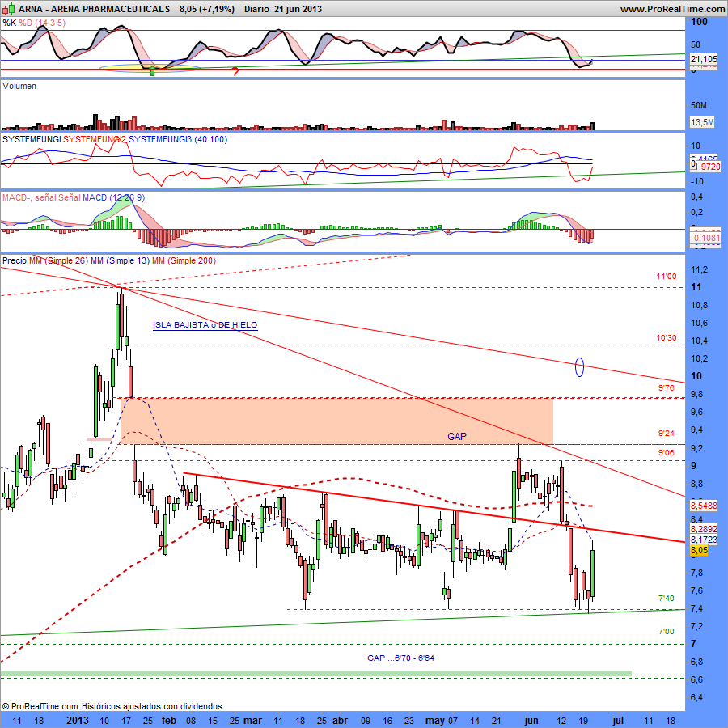Click the Precio panel label
This screenshot has height=728, width=728.
[15, 261]
